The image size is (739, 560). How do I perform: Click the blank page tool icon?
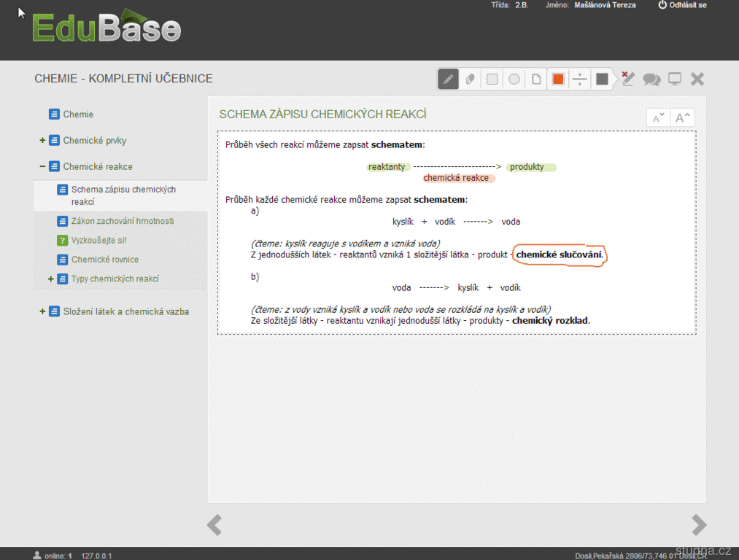(536, 79)
